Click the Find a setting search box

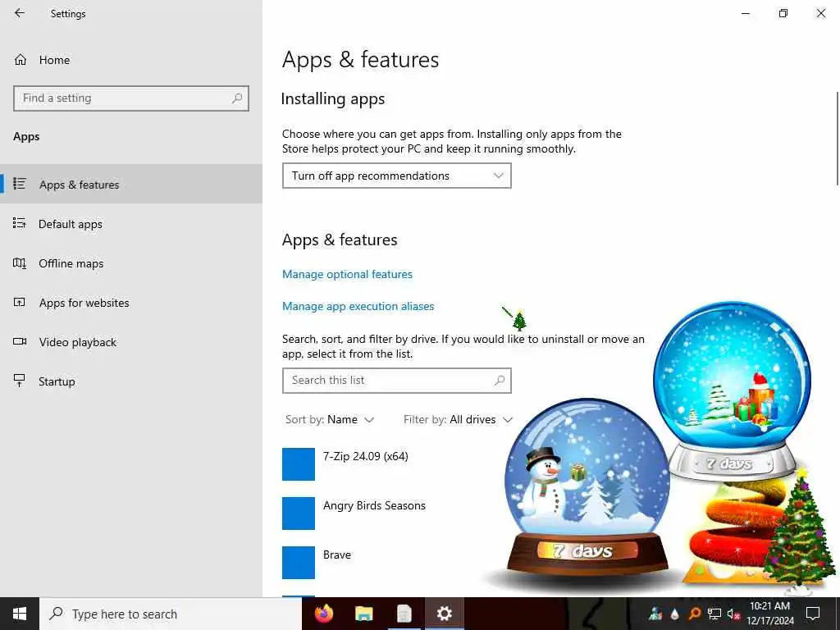[x=131, y=98]
